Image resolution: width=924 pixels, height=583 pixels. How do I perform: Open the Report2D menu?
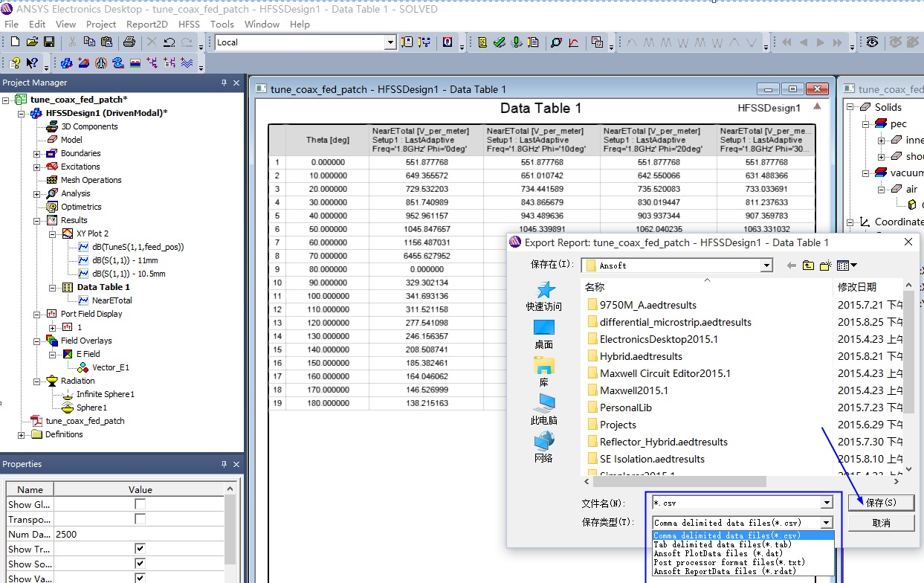[146, 24]
